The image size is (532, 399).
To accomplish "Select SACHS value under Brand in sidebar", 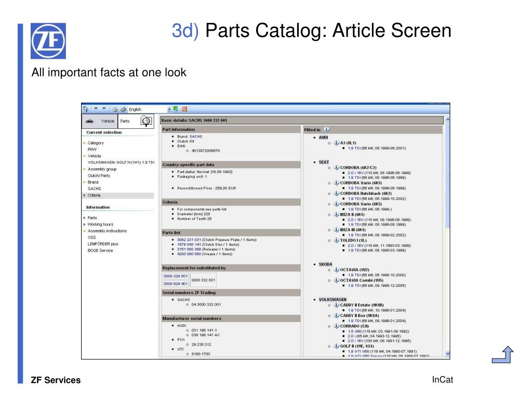I will click(95, 189).
